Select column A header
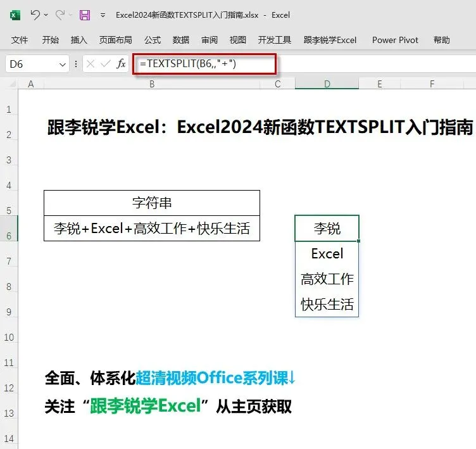Image resolution: width=476 pixels, height=449 pixels. pyautogui.click(x=31, y=84)
